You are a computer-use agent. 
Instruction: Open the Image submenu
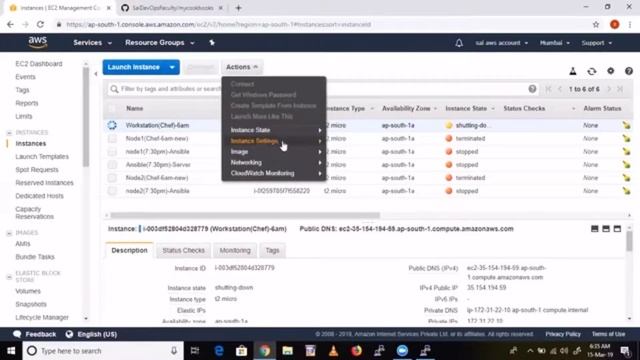click(x=274, y=151)
